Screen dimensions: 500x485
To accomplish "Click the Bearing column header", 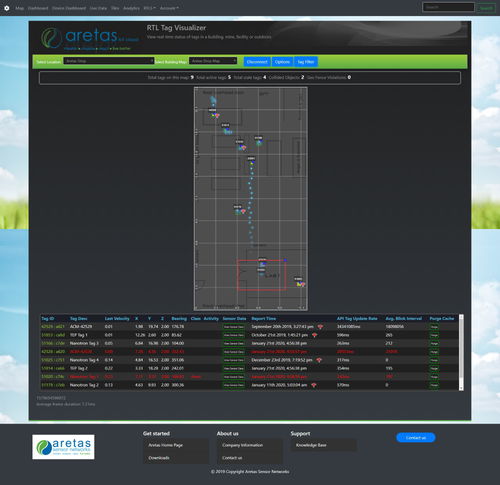I will [x=179, y=319].
